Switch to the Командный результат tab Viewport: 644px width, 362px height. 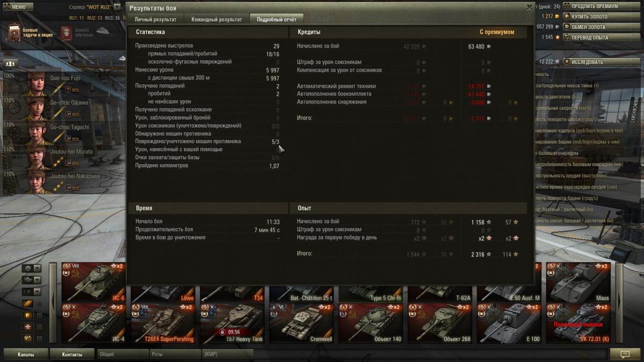pos(216,19)
